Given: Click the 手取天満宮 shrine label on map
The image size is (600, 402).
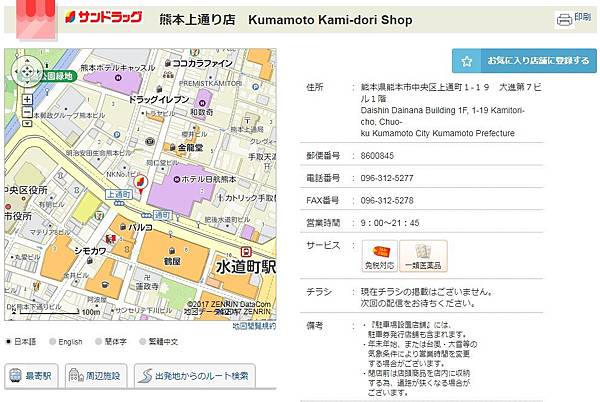Looking at the screenshot, I should point(262,156).
